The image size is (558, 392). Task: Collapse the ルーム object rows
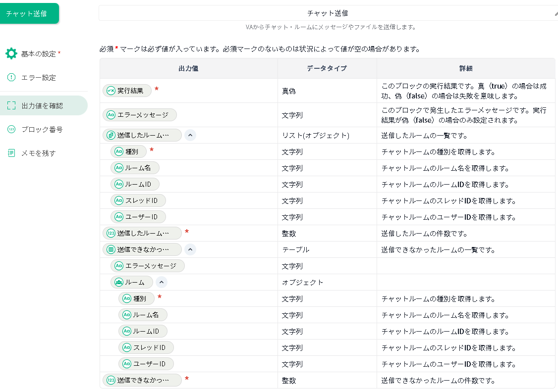(x=162, y=282)
